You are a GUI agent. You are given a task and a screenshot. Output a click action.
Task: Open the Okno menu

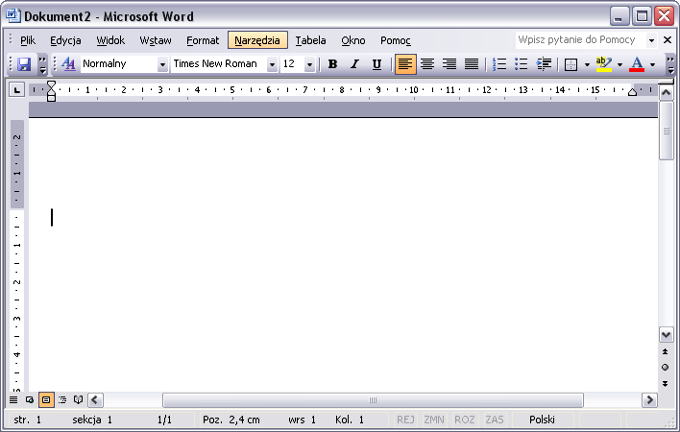[x=353, y=40]
